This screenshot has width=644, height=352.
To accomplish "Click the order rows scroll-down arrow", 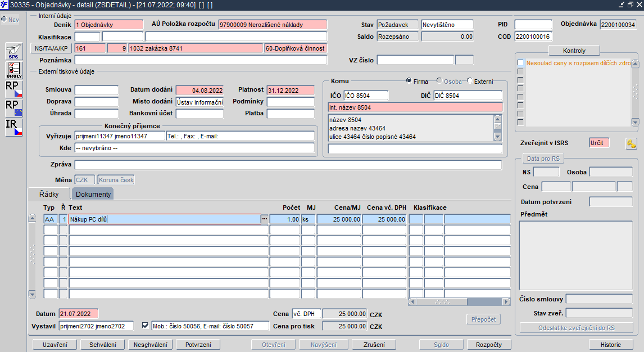I will point(33,294).
